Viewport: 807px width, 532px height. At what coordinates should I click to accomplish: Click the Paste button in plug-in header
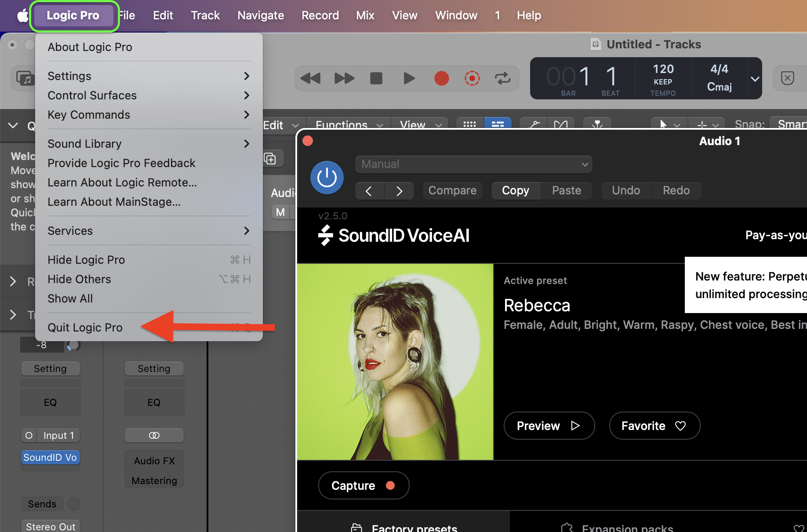pyautogui.click(x=567, y=190)
